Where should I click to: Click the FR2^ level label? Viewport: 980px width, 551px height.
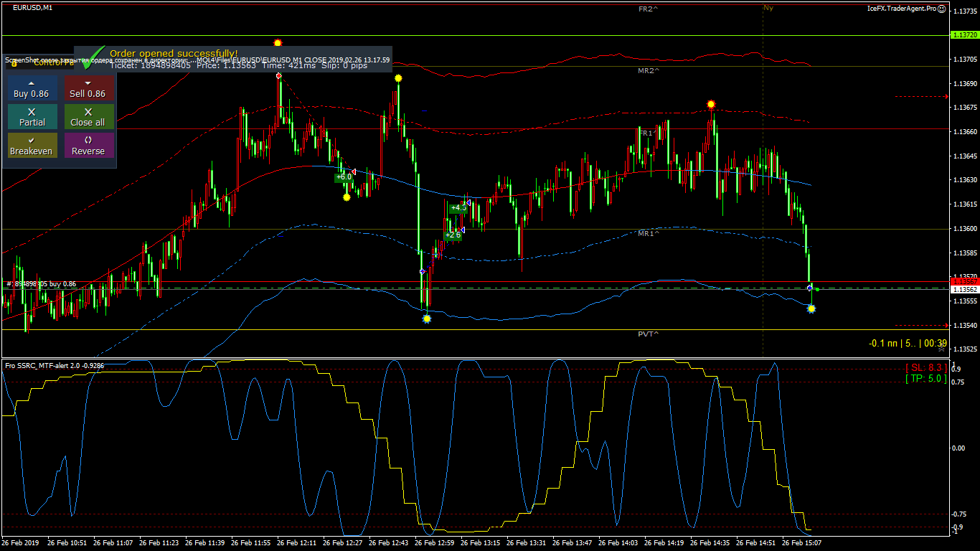pos(649,9)
